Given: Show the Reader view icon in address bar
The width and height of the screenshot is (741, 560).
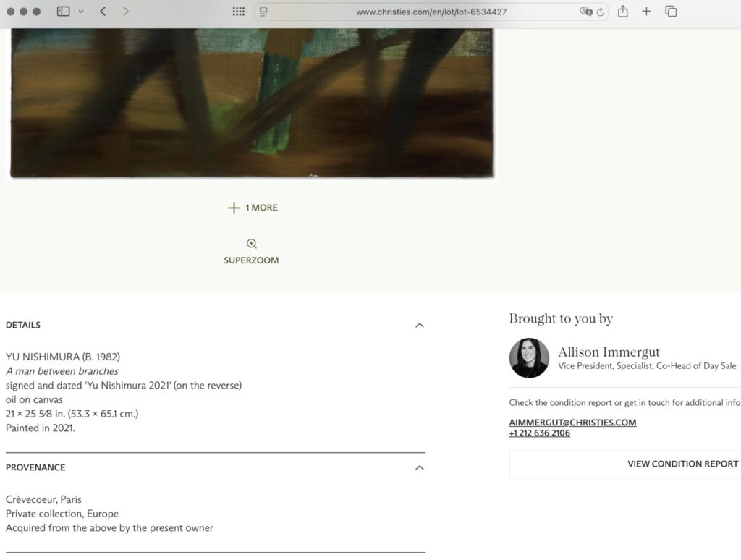Looking at the screenshot, I should click(263, 12).
